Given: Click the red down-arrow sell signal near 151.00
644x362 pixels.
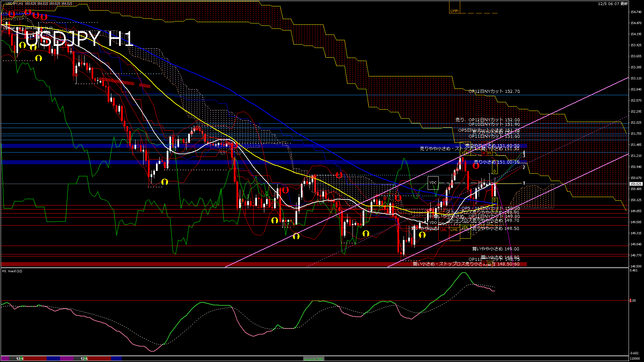Looking at the screenshot, I should tap(476, 166).
